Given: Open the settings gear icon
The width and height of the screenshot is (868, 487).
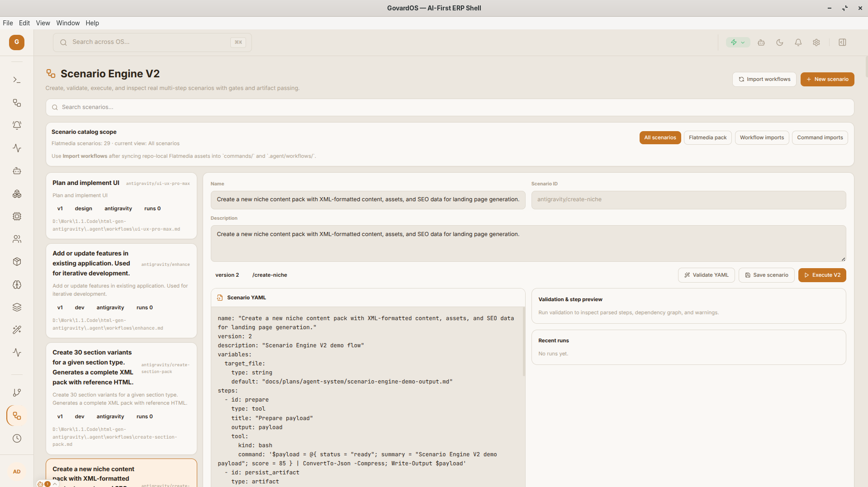Looking at the screenshot, I should click(x=816, y=43).
